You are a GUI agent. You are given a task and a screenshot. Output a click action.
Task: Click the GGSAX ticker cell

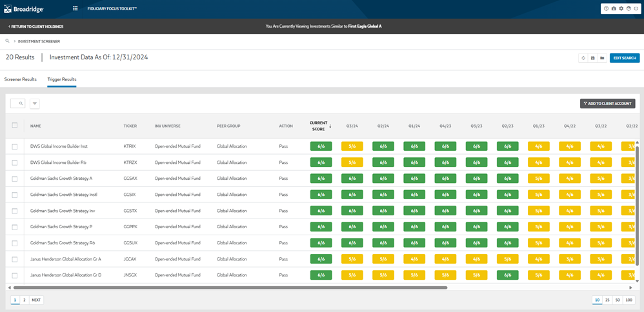click(130, 179)
